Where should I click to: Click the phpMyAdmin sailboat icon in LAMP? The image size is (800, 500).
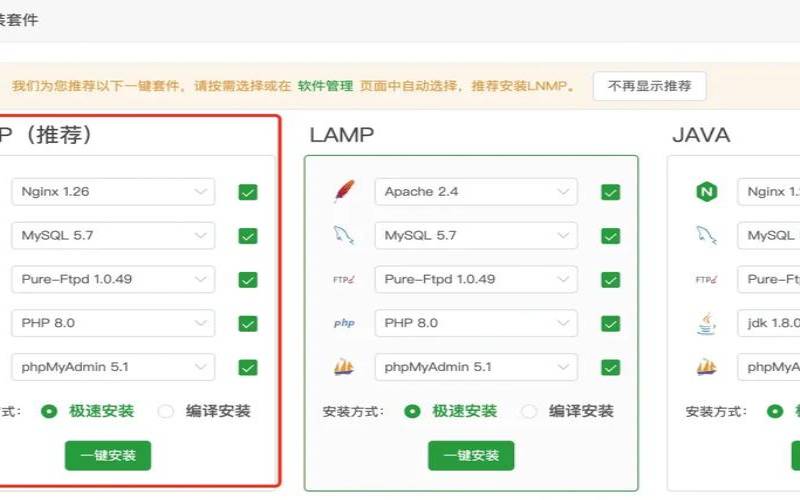coord(344,367)
